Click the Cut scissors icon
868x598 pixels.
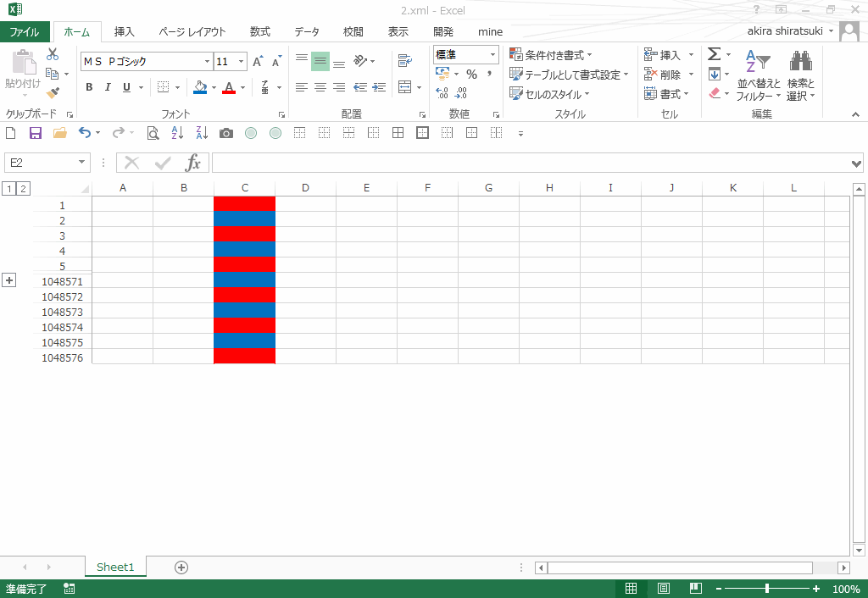click(x=53, y=54)
